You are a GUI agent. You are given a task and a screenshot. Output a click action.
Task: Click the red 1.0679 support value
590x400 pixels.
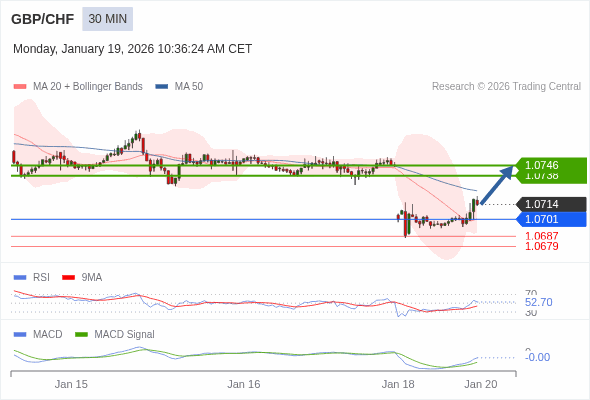pyautogui.click(x=542, y=246)
